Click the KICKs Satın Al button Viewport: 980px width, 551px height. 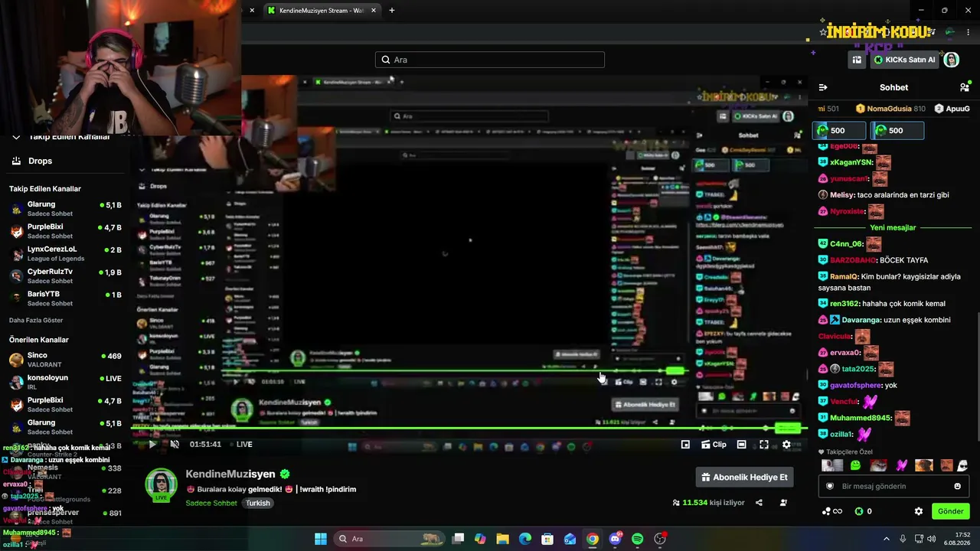[x=904, y=60]
